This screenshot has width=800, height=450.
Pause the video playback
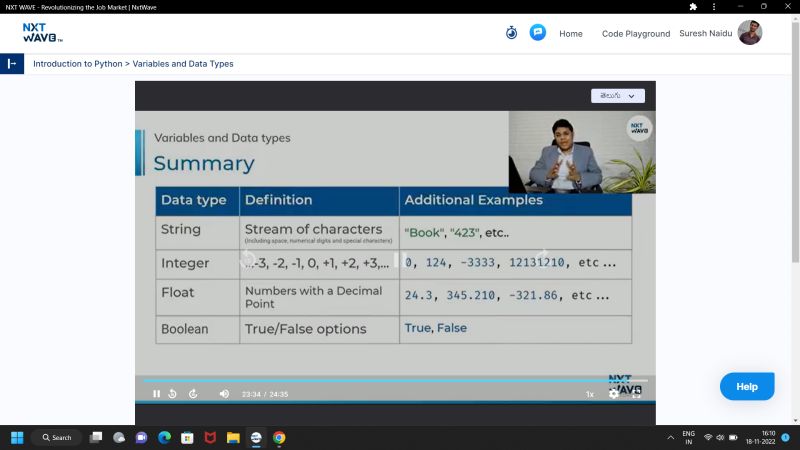click(156, 394)
